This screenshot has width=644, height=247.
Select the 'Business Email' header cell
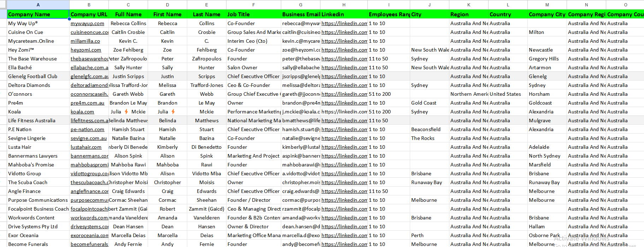pos(301,14)
